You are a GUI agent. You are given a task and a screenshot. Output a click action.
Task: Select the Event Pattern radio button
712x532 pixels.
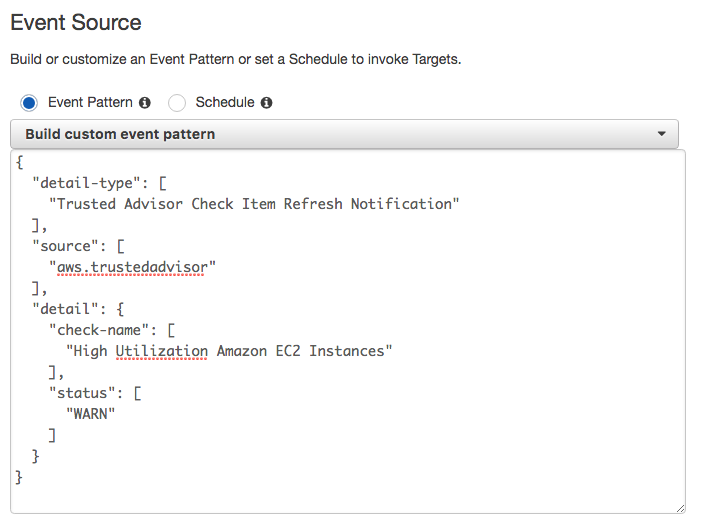tap(29, 103)
